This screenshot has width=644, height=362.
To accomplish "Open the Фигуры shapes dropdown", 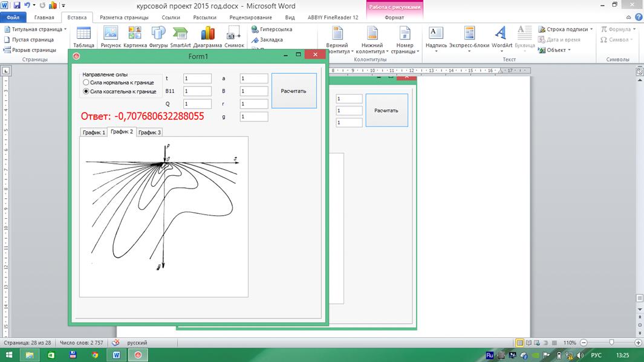I will (158, 36).
